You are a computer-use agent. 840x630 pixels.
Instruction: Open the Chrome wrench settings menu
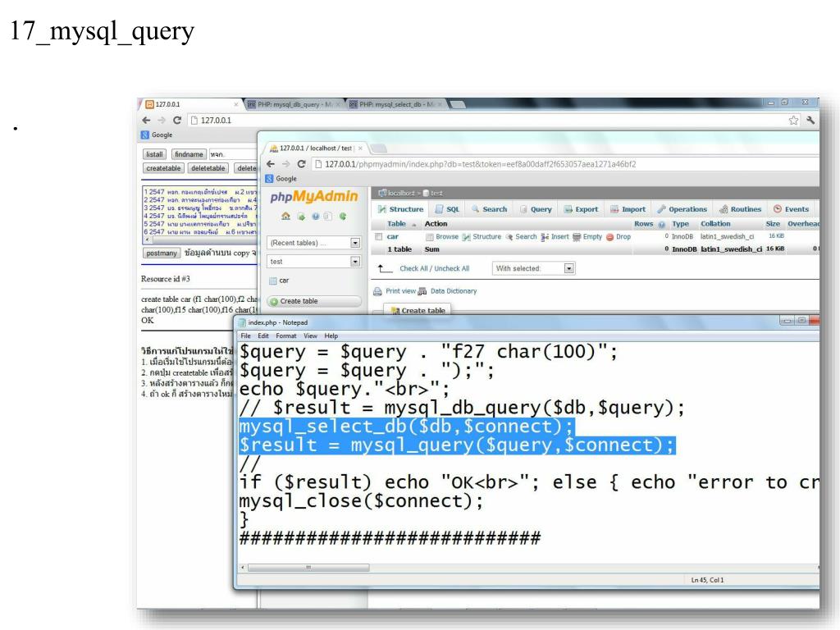pos(810,121)
